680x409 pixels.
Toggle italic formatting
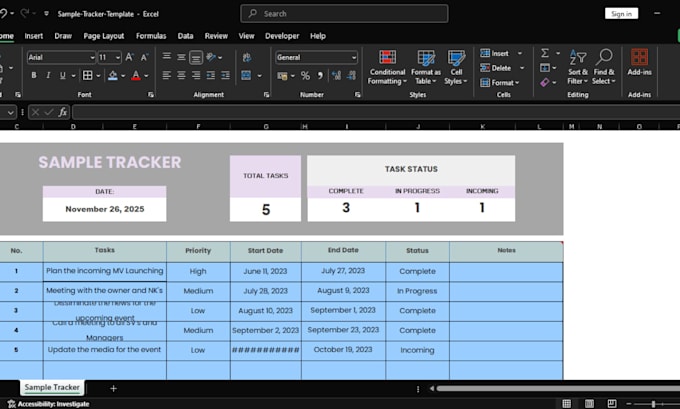(48, 75)
